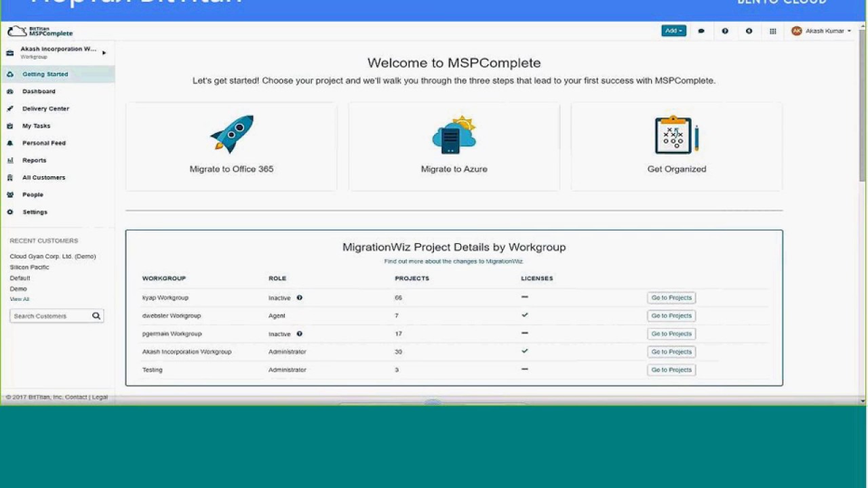
Task: Click the Migrate to Office 365 label
Action: coord(232,169)
